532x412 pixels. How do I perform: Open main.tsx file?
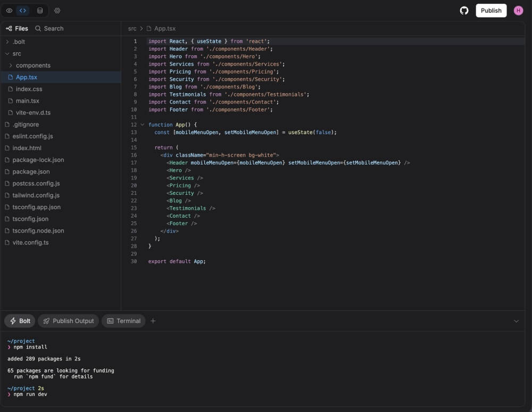(x=61, y=101)
